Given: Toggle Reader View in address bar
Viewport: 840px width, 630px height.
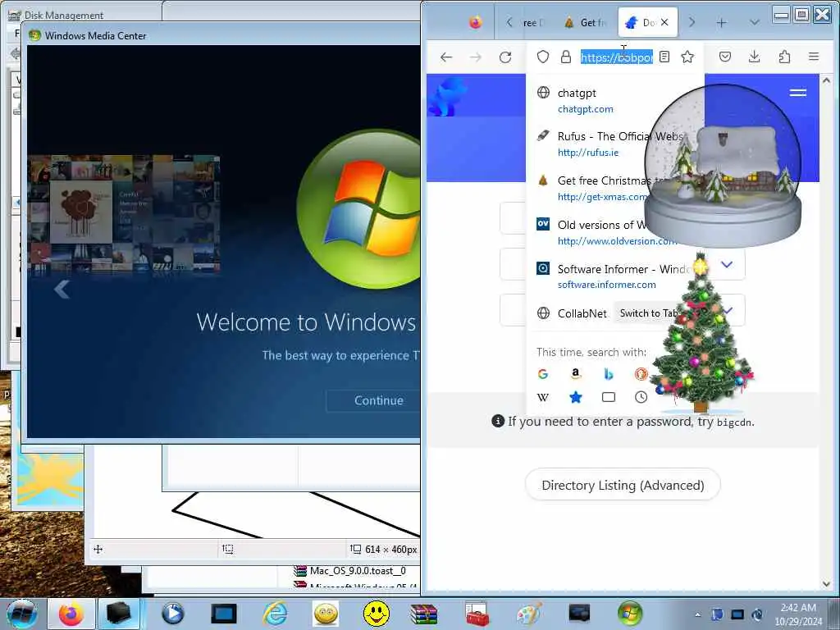Looking at the screenshot, I should click(664, 57).
